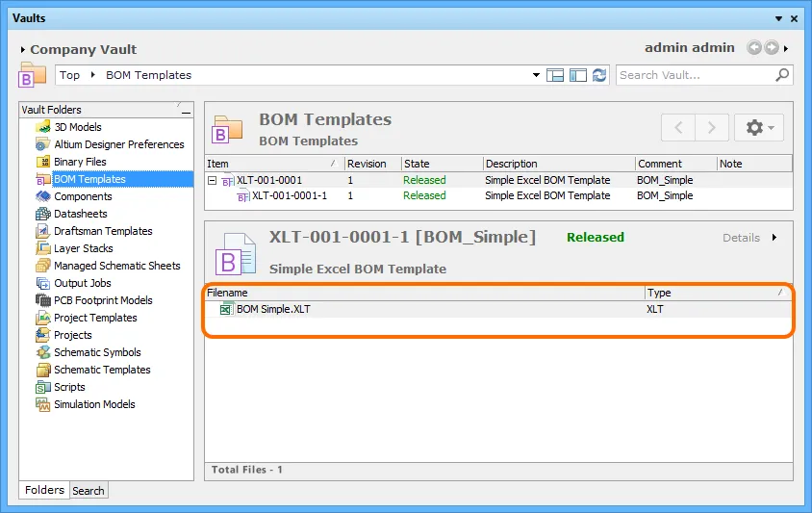Open the Schematic Templates folder icon
The width and height of the screenshot is (812, 513).
(43, 370)
